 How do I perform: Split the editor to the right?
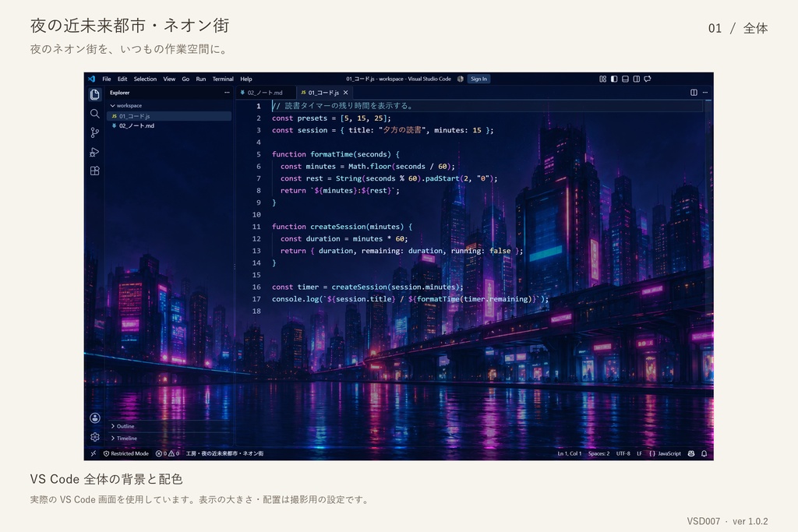(x=694, y=93)
